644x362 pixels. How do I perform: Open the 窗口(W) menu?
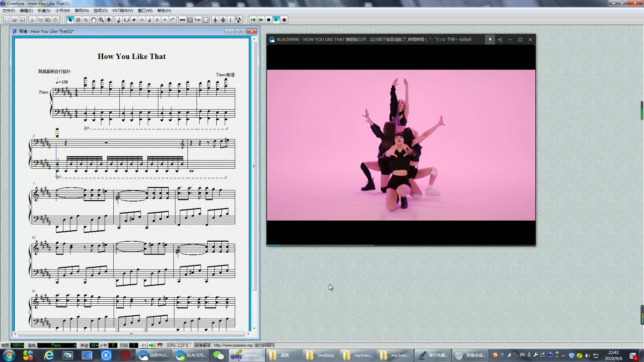pos(145,11)
